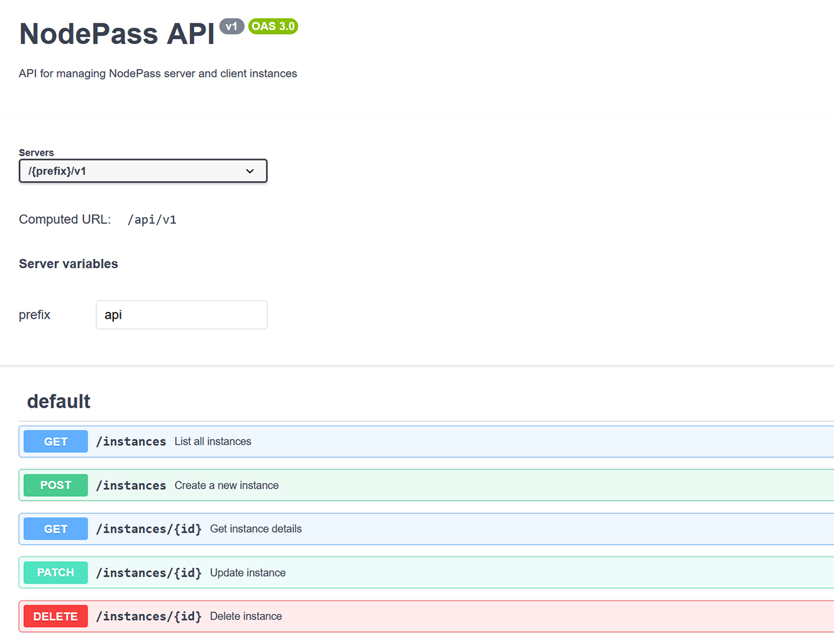
Task: Click the v1 version badge
Action: [231, 26]
